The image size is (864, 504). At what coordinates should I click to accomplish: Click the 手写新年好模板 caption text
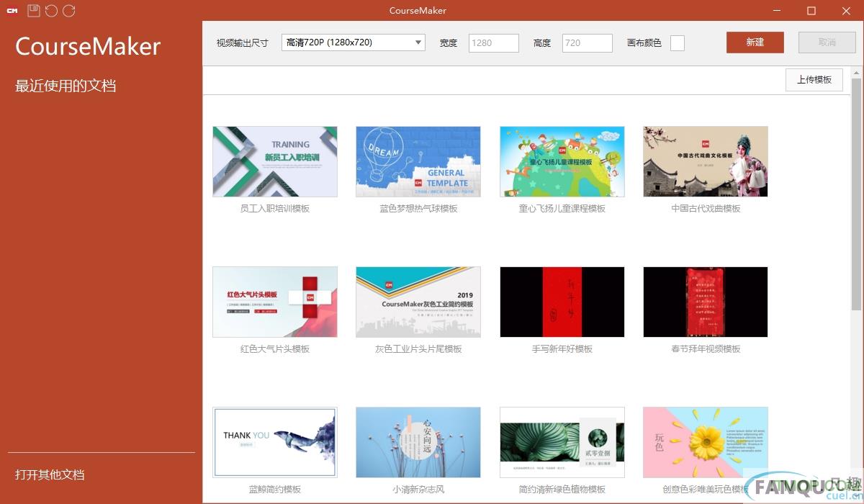pos(562,349)
